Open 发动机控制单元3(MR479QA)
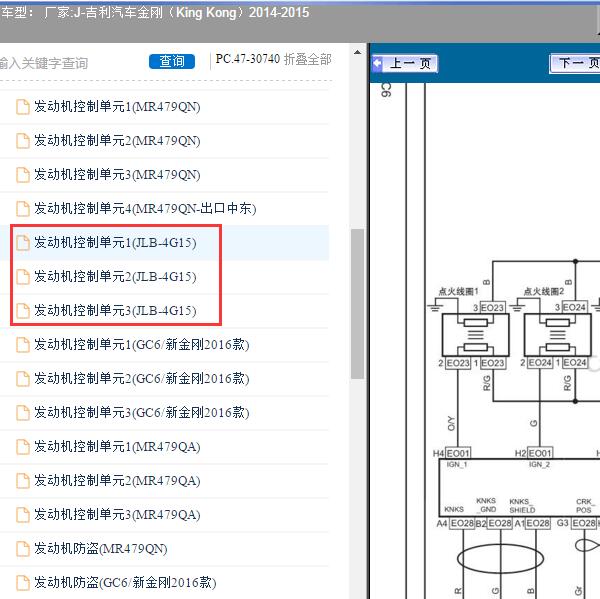This screenshot has width=600, height=599. (x=117, y=515)
